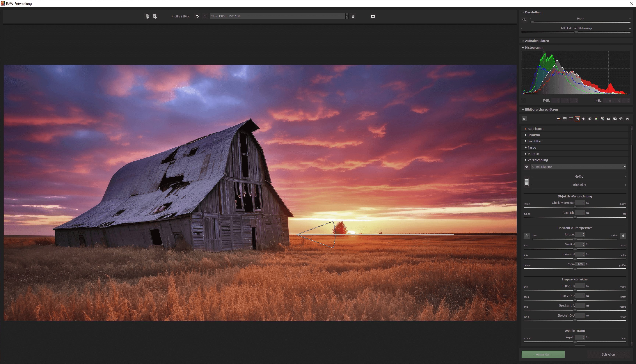636x364 pixels.
Task: Expand the Farbfilter section
Action: [x=534, y=141]
